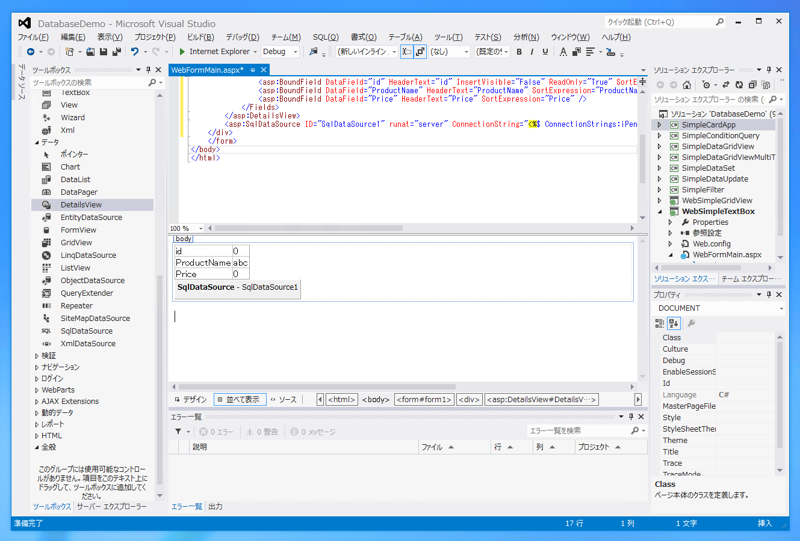Image resolution: width=800 pixels, height=541 pixels.
Task: Collapse the WebSimpleTextBox project node
Action: pyautogui.click(x=659, y=212)
